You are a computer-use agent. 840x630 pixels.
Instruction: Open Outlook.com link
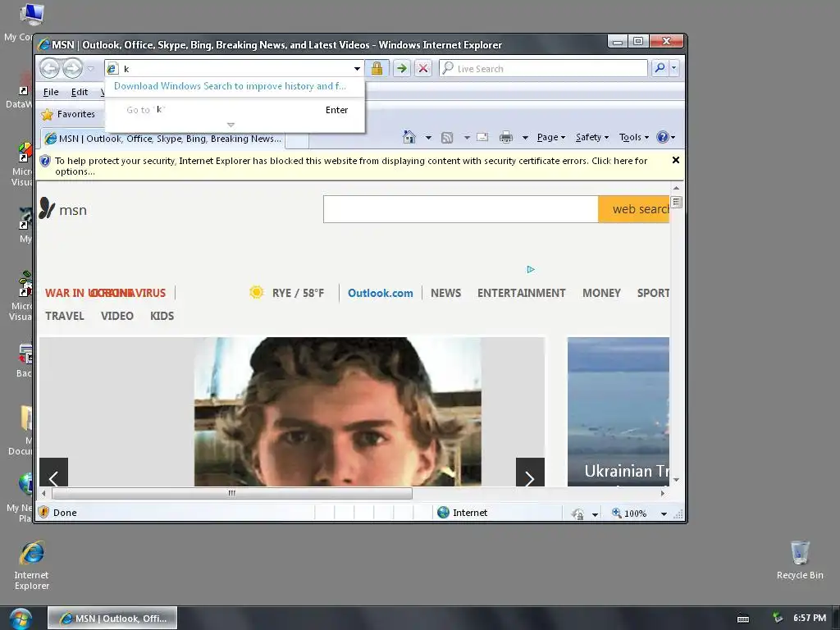click(x=381, y=293)
